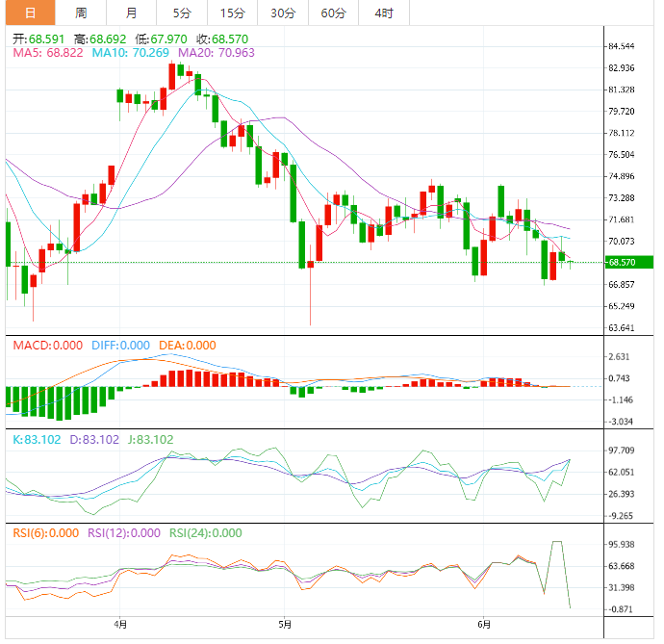The width and height of the screenshot is (664, 644).
Task: Select the 15分 interval tab
Action: click(x=232, y=13)
